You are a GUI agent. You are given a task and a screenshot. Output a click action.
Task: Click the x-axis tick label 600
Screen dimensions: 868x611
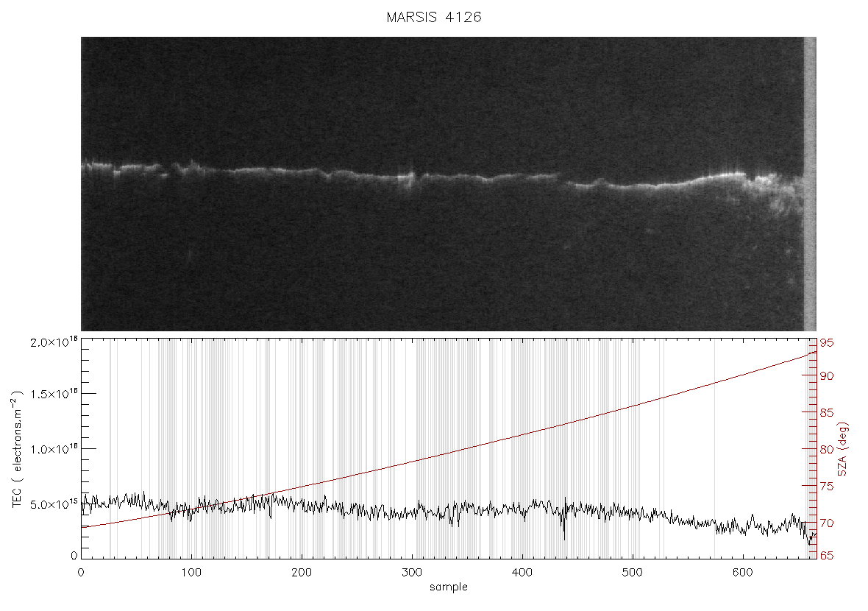tap(742, 572)
